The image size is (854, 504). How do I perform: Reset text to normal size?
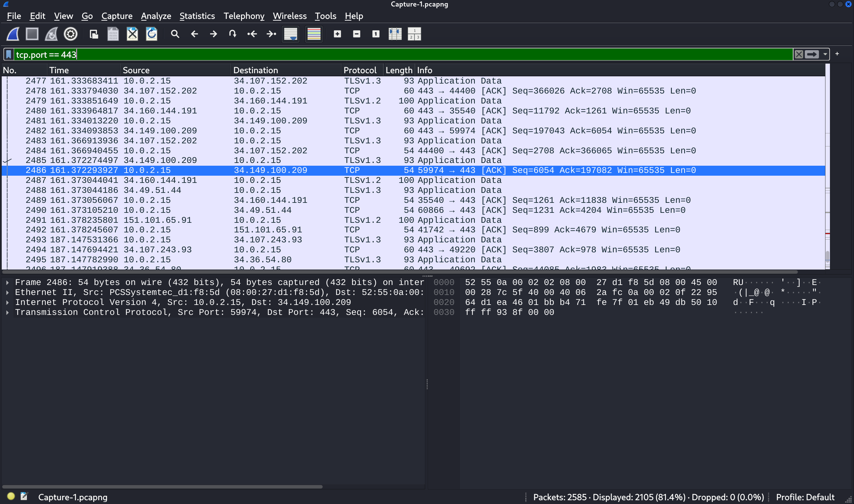(376, 34)
